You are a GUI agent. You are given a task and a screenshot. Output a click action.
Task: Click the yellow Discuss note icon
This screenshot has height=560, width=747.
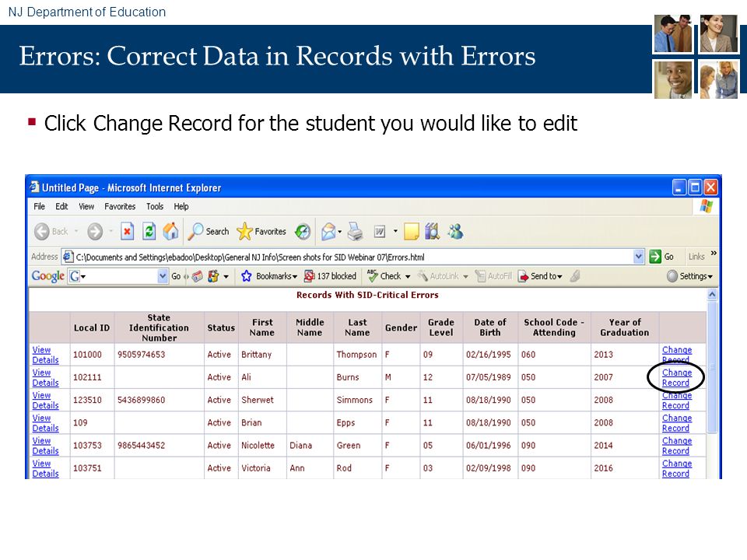click(411, 232)
